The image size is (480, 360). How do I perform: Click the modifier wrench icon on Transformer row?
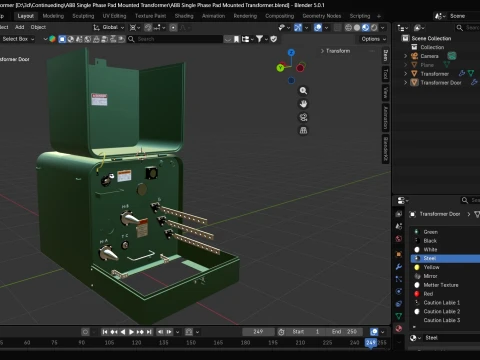[462, 73]
